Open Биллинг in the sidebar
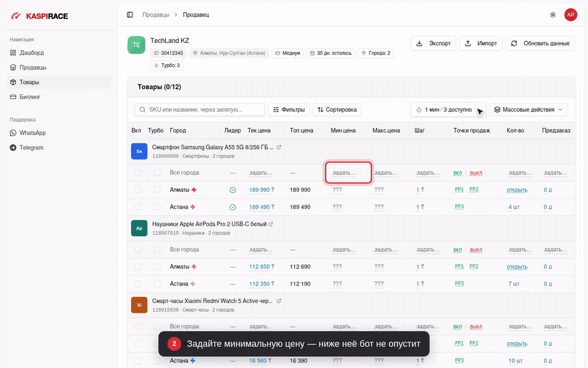588x368 pixels. tap(59, 97)
